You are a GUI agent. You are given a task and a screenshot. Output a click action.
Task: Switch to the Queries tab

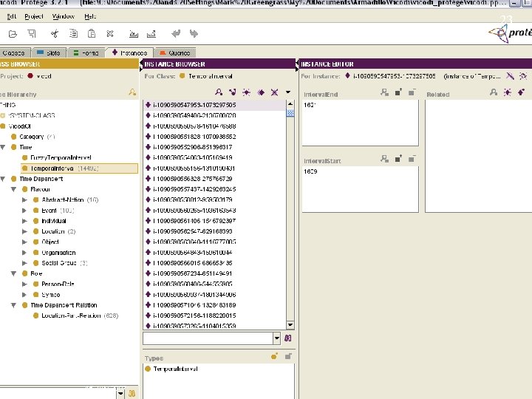tap(174, 52)
